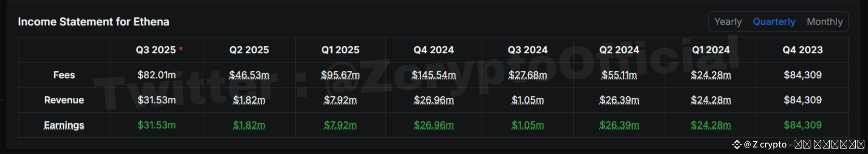Click the Q2 2024 revenue value $26.39m
Image resolution: width=868 pixels, height=154 pixels.
619,100
